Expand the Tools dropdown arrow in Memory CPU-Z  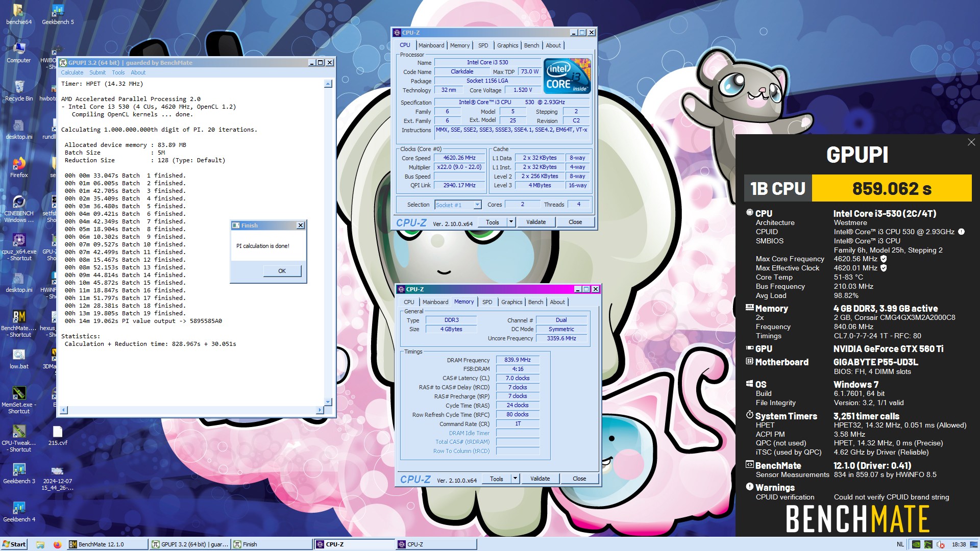pyautogui.click(x=515, y=479)
